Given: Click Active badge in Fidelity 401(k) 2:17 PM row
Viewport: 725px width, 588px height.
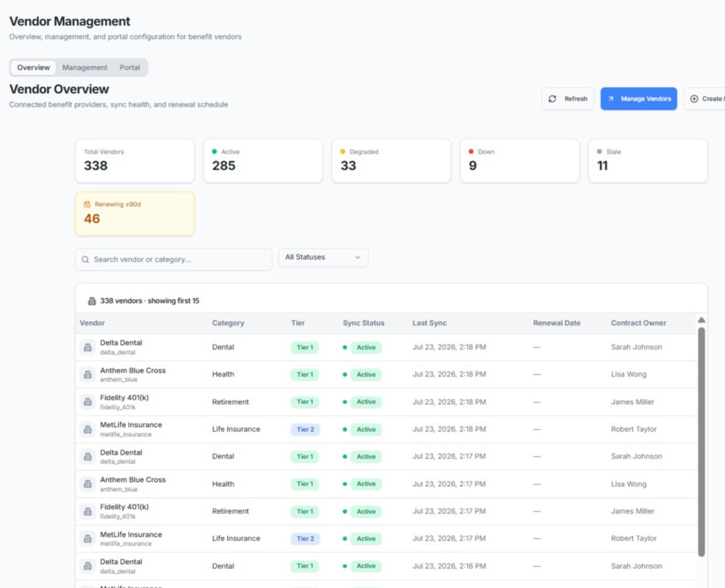Looking at the screenshot, I should coord(366,511).
